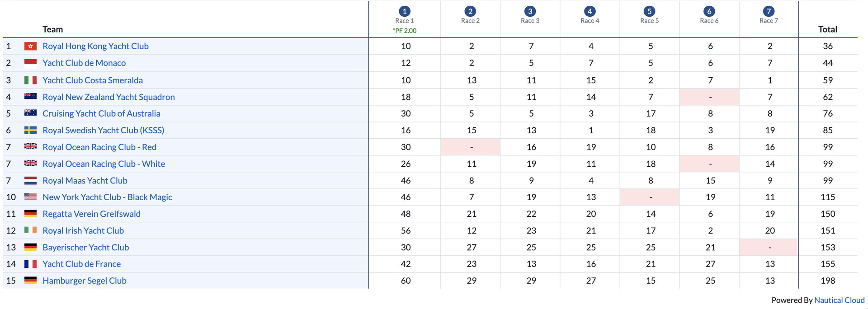Open the Nautical Cloud link

(x=839, y=300)
